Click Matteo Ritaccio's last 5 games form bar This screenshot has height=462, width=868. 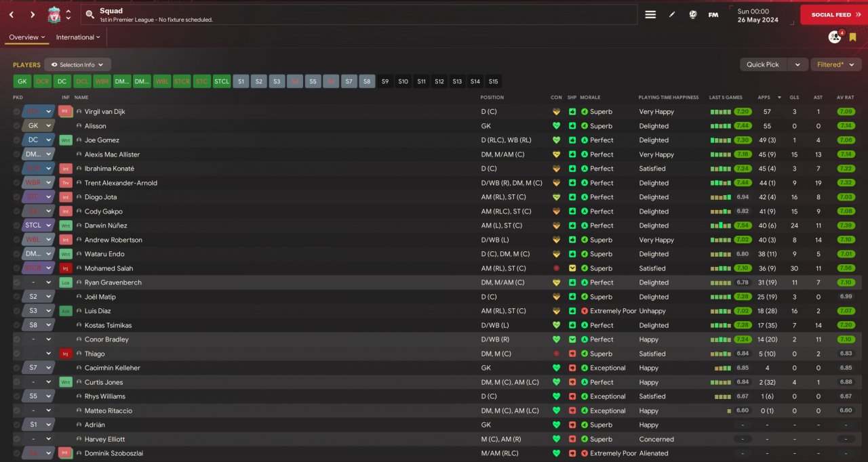click(x=729, y=411)
